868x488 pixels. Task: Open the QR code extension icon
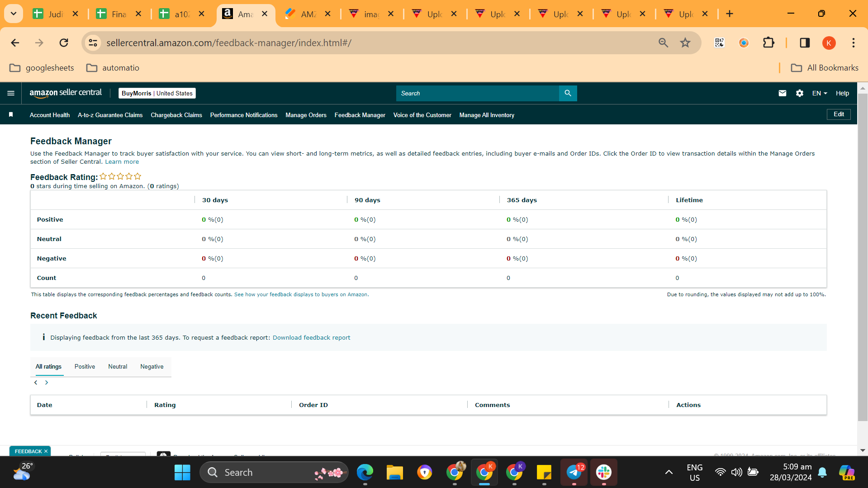pyautogui.click(x=719, y=43)
